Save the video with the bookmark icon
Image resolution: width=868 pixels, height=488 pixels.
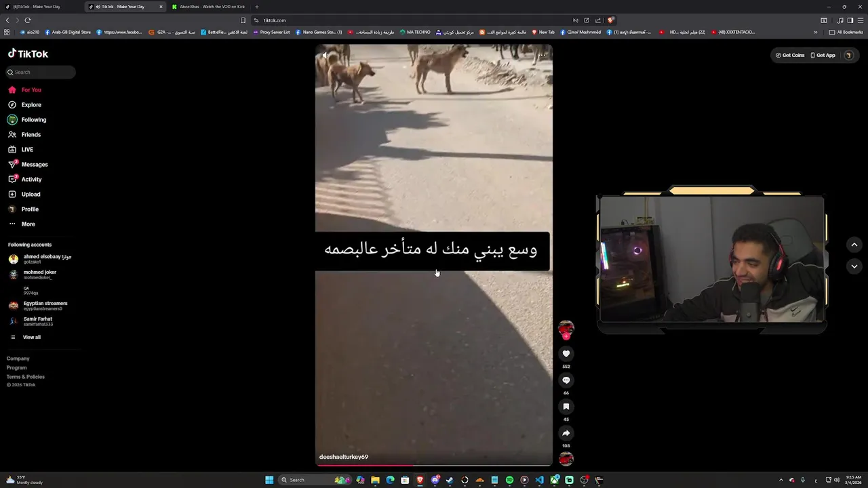tap(566, 407)
